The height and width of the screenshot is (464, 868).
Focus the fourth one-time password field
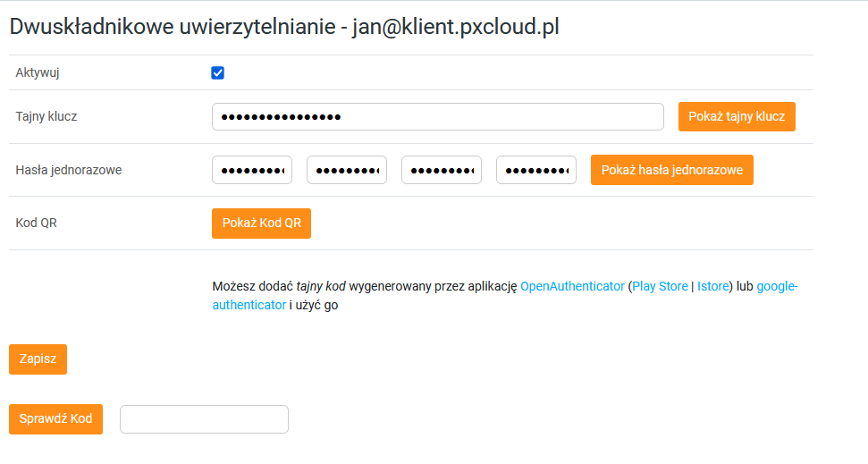pyautogui.click(x=536, y=170)
